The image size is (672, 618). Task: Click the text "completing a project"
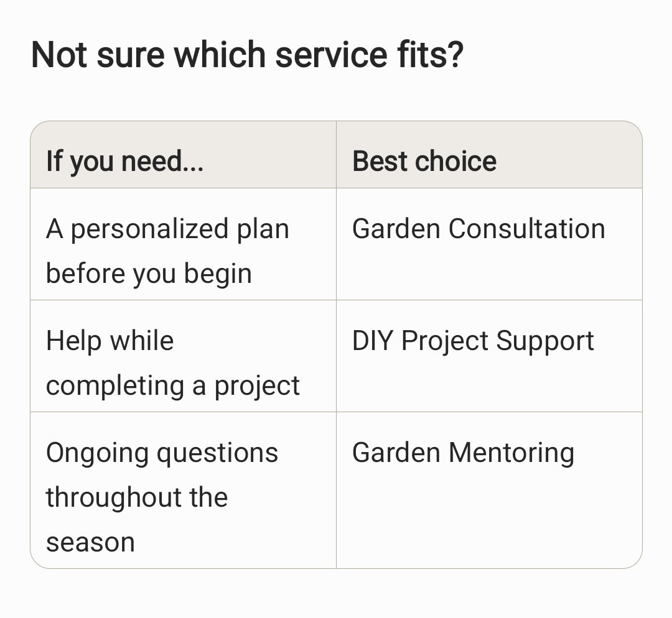[x=173, y=386]
